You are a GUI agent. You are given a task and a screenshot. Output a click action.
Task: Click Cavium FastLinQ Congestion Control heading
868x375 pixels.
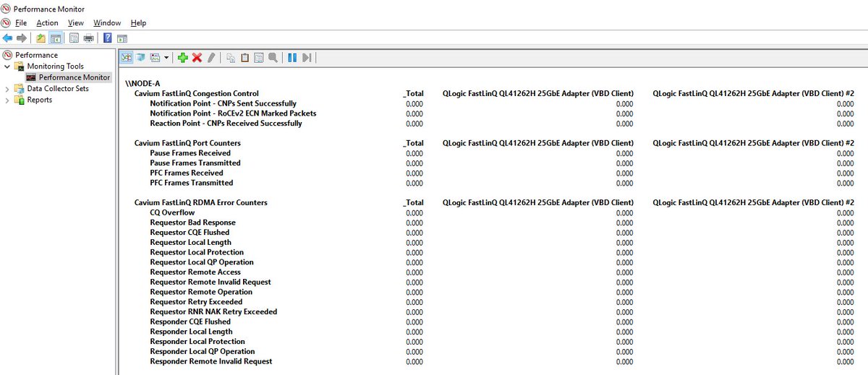point(197,94)
